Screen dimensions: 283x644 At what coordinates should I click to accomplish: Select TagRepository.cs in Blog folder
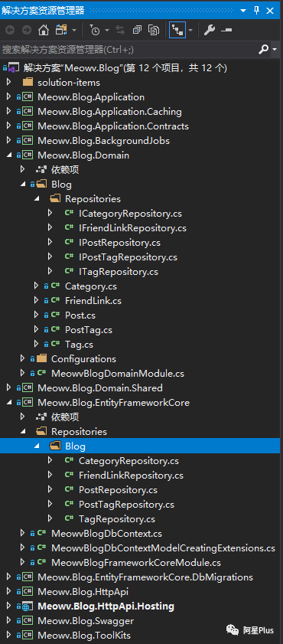click(116, 518)
